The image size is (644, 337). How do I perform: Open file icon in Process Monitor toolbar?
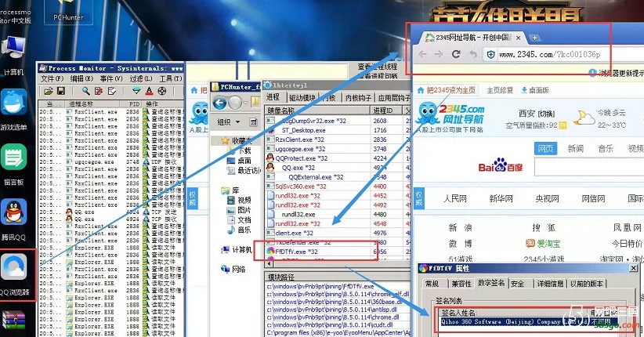49,91
